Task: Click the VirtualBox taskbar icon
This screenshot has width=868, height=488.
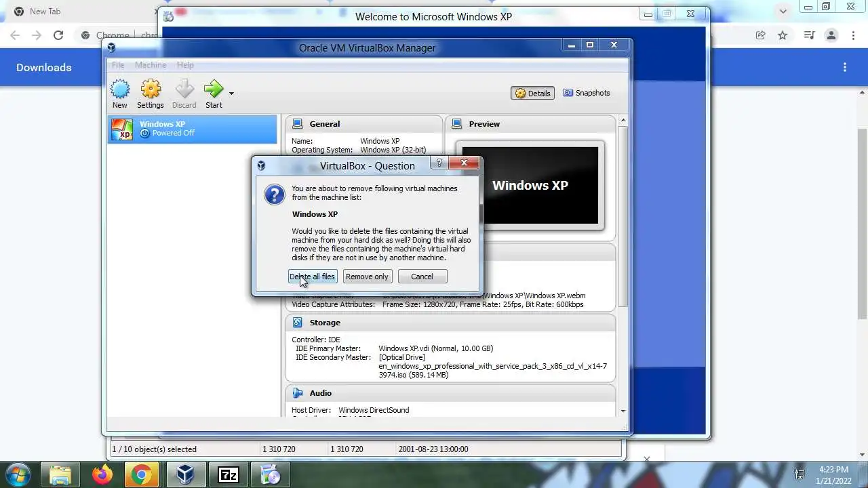Action: pos(185,474)
